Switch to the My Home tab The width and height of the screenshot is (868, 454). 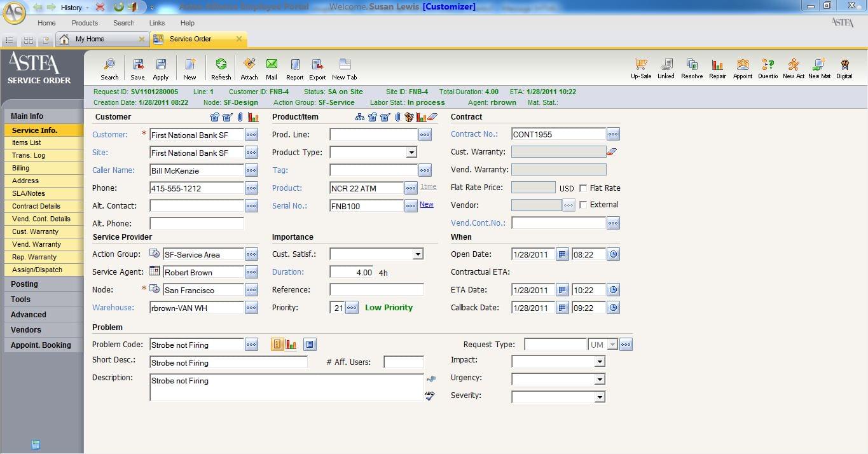point(90,39)
